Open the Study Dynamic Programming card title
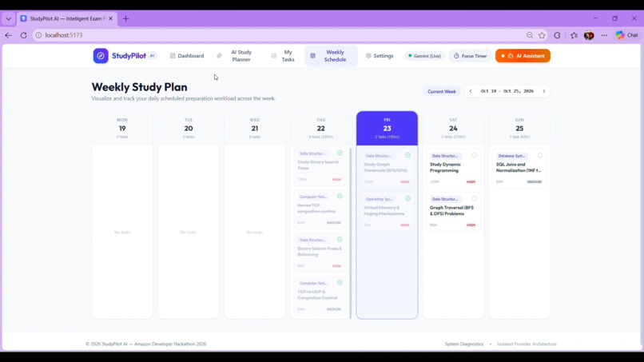This screenshot has height=362, width=644. 445,167
